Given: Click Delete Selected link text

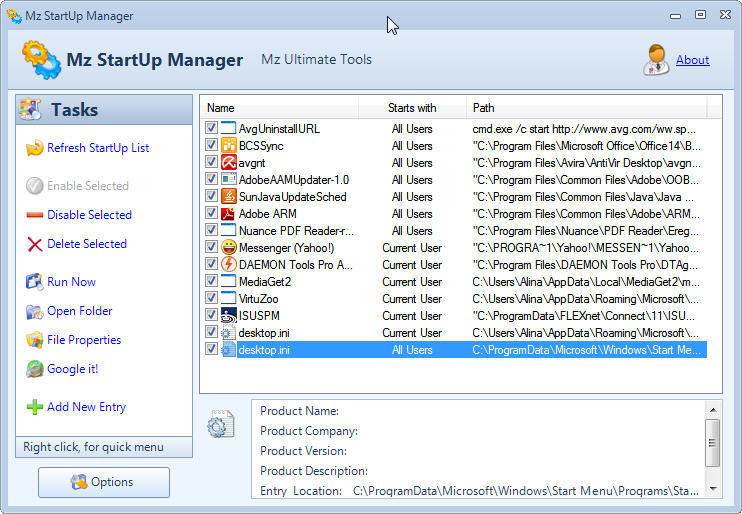Looking at the screenshot, I should click(x=87, y=244).
